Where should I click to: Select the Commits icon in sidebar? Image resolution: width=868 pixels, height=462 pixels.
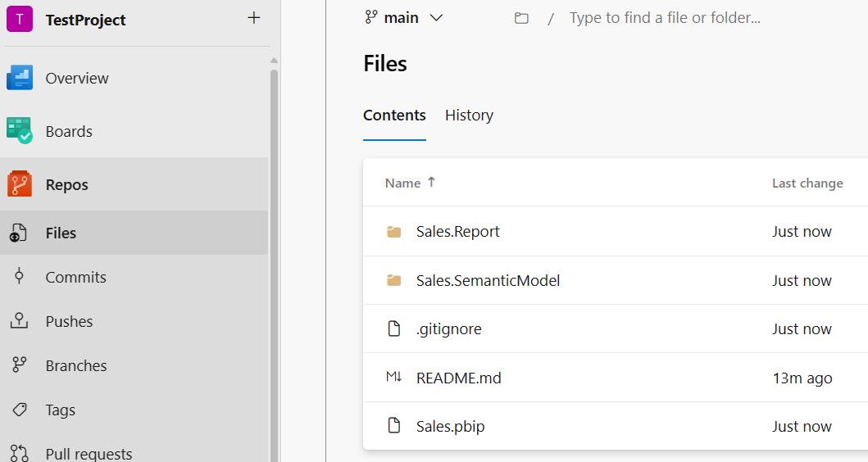coord(19,277)
